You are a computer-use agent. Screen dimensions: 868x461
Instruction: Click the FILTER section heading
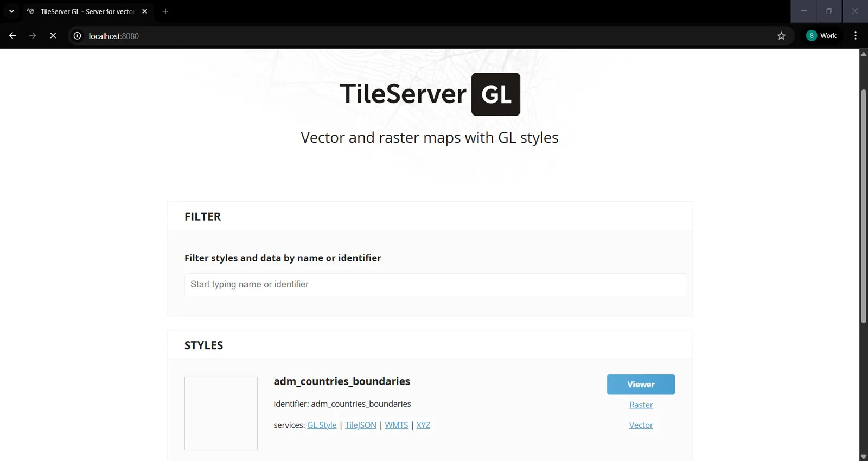point(202,216)
